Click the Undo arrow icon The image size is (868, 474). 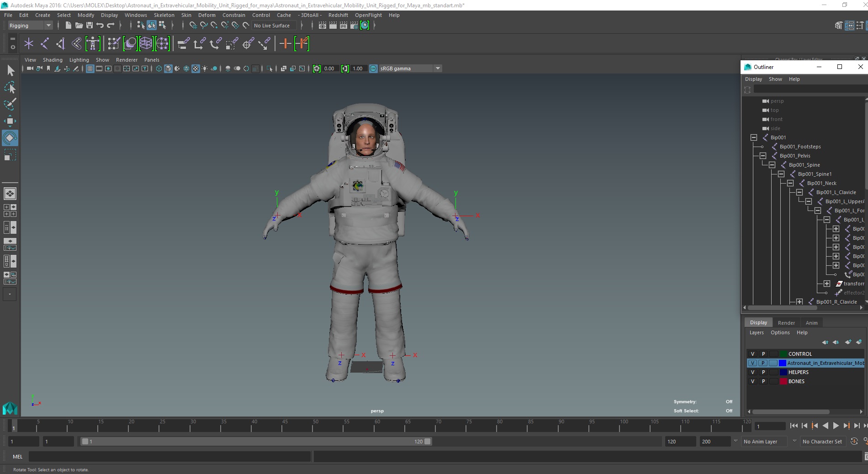100,26
